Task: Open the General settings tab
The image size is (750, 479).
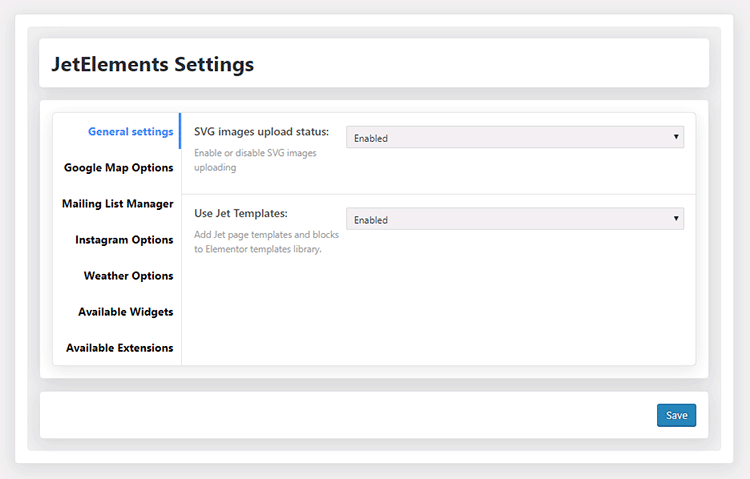Action: point(130,132)
